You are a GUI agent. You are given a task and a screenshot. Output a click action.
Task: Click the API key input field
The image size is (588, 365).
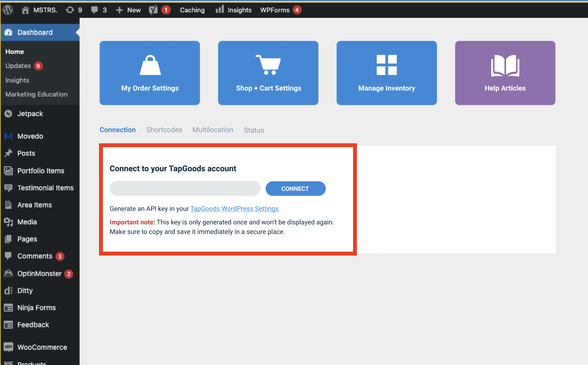pyautogui.click(x=185, y=188)
